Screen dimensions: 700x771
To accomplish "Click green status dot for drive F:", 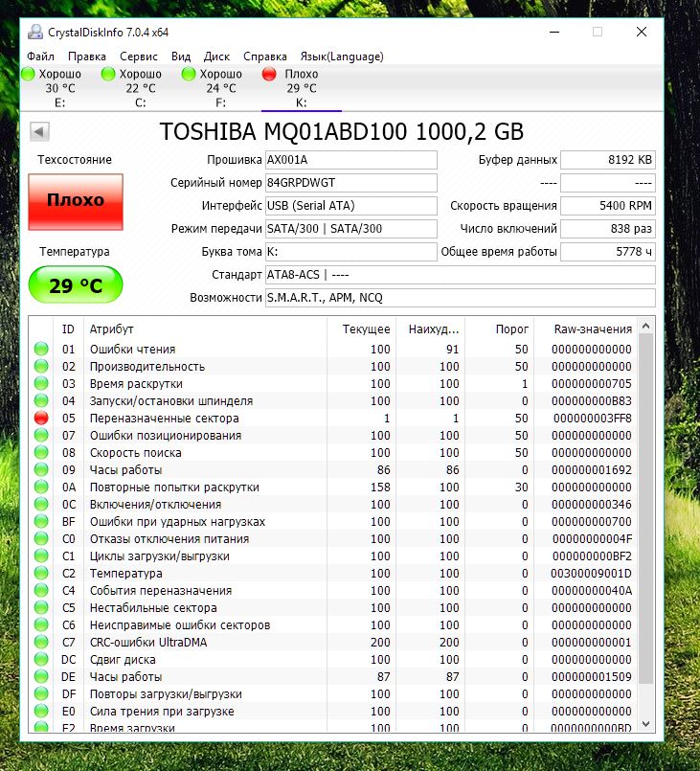I will coord(189,74).
